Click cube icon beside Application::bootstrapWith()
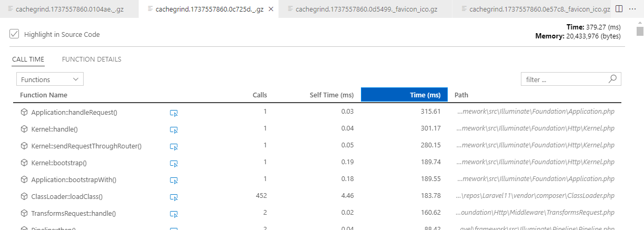644x230 pixels. 24,179
